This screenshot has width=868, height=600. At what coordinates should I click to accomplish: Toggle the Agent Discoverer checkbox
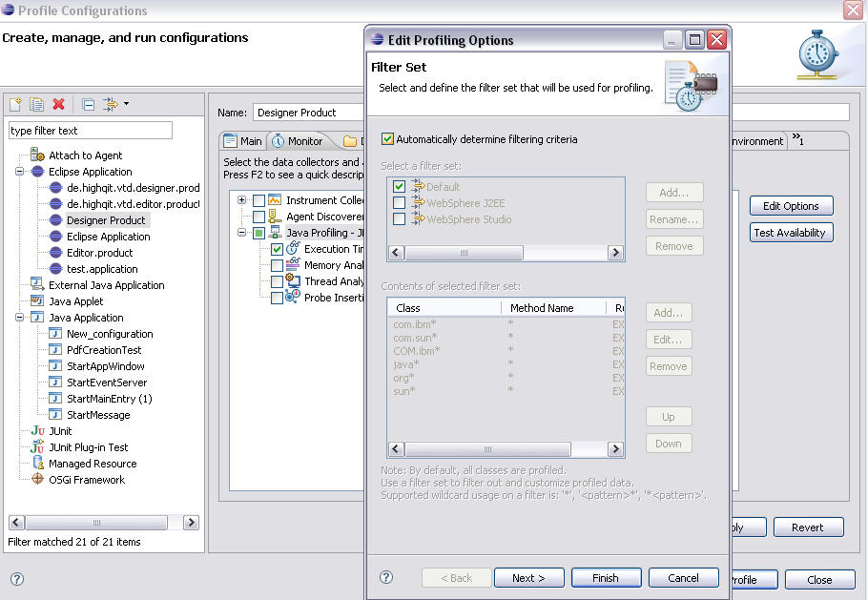tap(258, 217)
